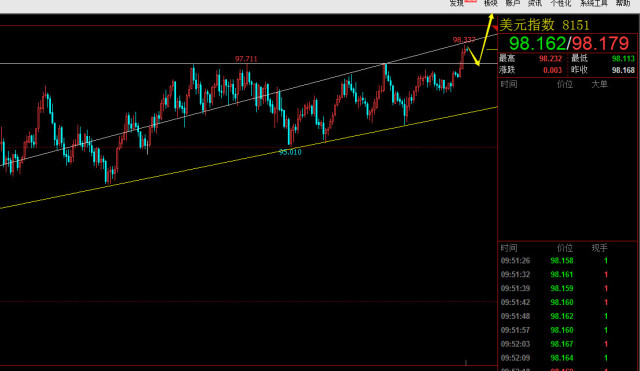This screenshot has width=640, height=371.
Task: Open the 资讯 menu
Action: (535, 3)
